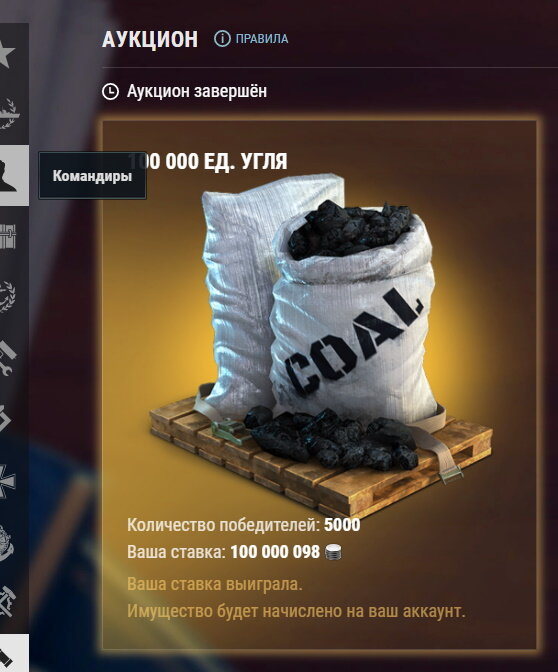Select the 100 000 ЕД. УГЛЯ lot title
The height and width of the screenshot is (672, 558).
[207, 162]
